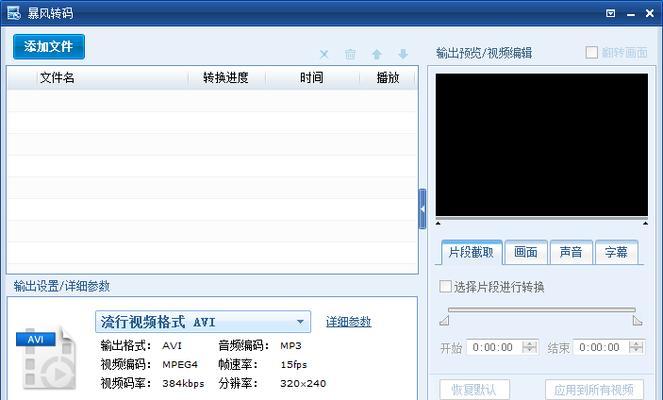The width and height of the screenshot is (663, 400).
Task: Click the 开始 time input field
Action: (x=502, y=348)
